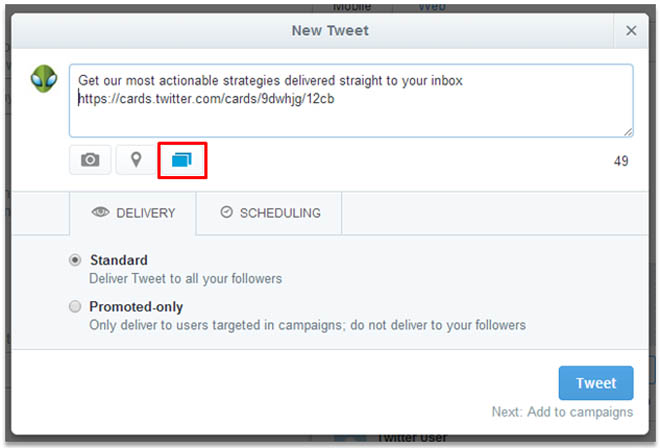The image size is (660, 448).
Task: Click the blue Tweet button
Action: click(596, 383)
